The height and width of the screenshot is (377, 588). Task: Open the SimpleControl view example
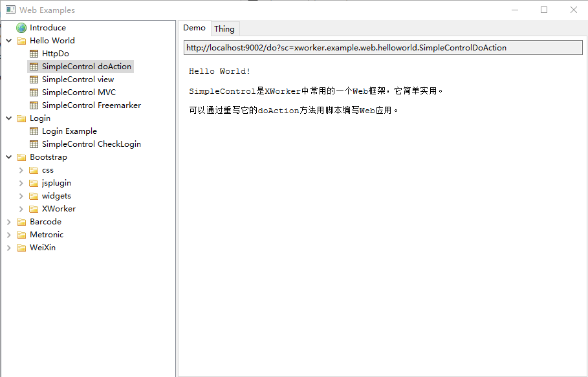point(78,80)
